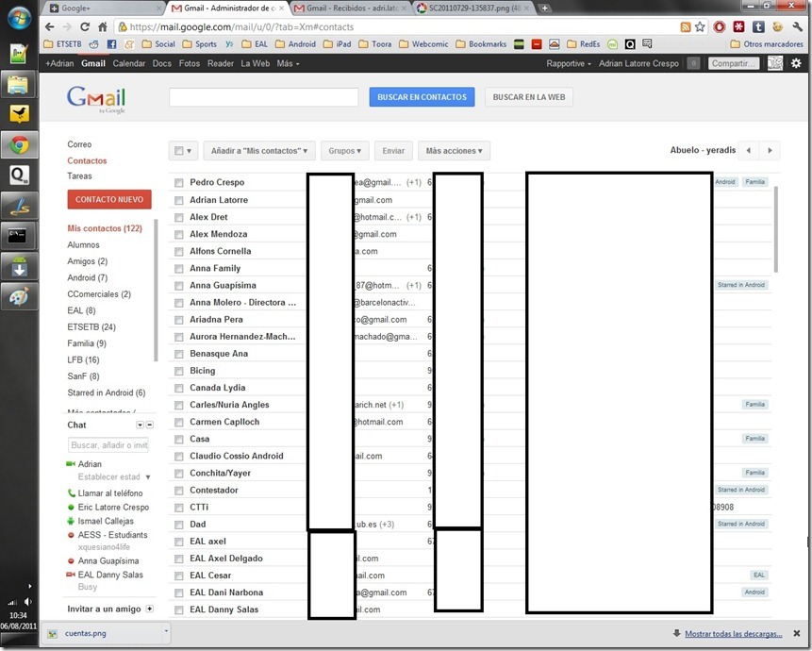Open Docs in Google bar
Screen dimensions: 812x651
tap(161, 63)
